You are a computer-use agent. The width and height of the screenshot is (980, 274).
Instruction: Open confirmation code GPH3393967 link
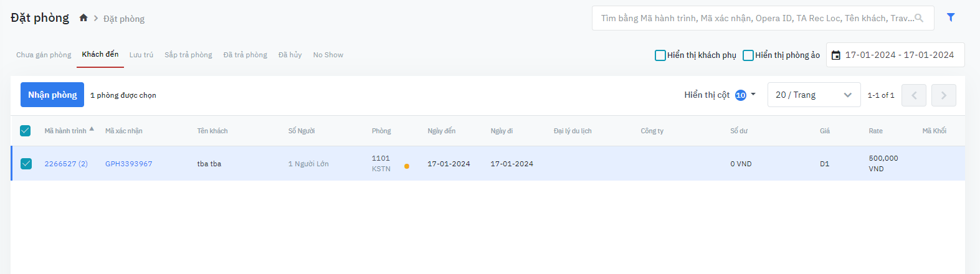(x=129, y=164)
